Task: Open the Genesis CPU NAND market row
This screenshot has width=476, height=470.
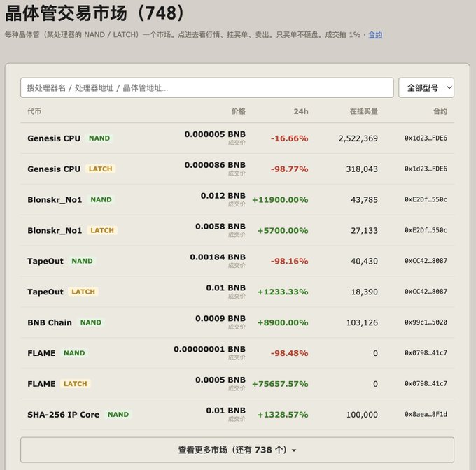Action: pyautogui.click(x=237, y=138)
